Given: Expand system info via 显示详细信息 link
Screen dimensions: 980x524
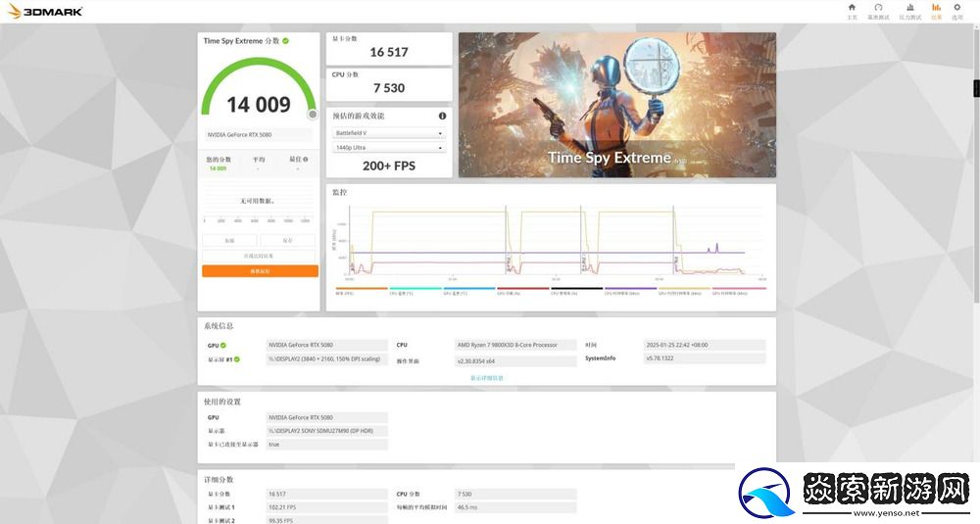Looking at the screenshot, I should (x=486, y=377).
